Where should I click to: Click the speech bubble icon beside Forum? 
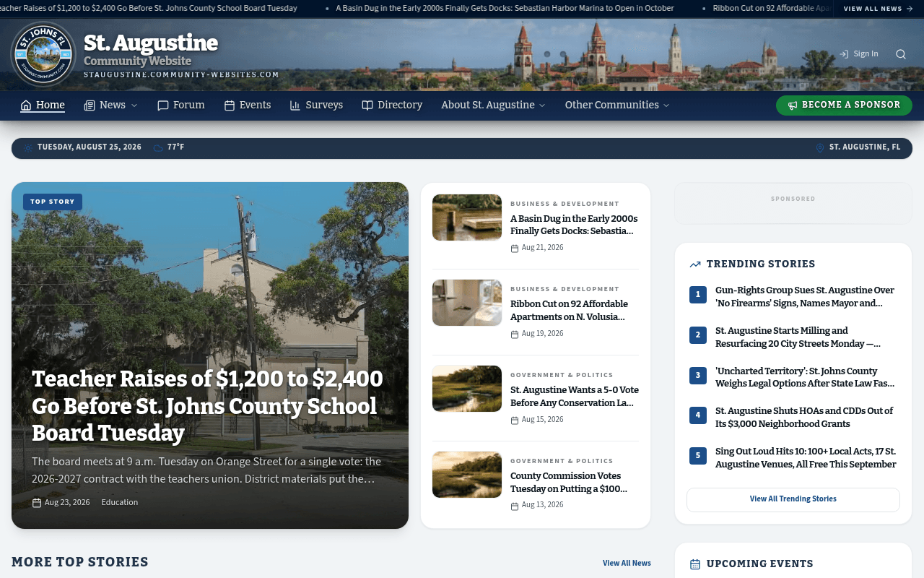coord(163,105)
